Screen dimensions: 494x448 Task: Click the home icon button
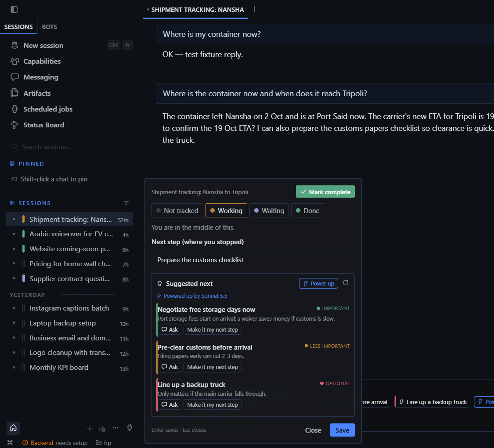click(x=13, y=428)
